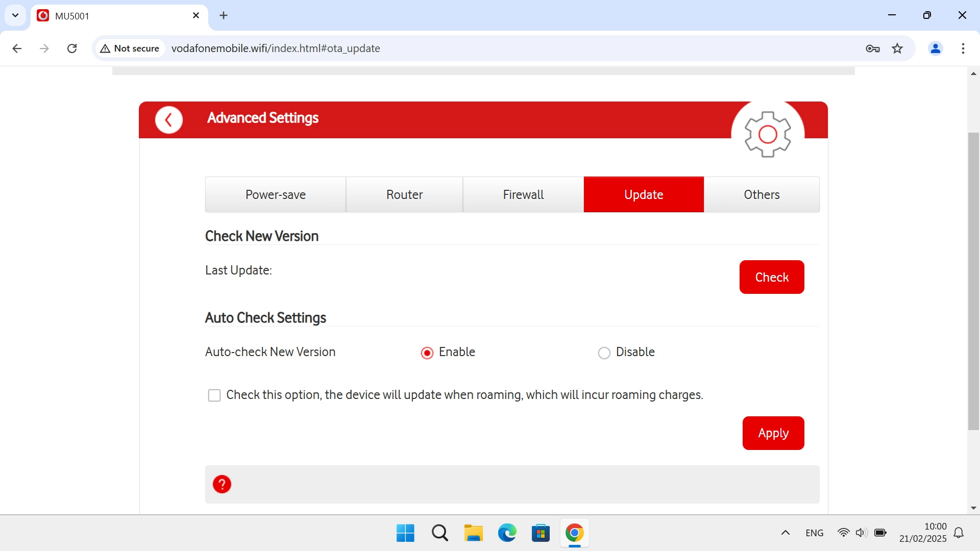Click the back arrow on Advanced Settings header

168,119
